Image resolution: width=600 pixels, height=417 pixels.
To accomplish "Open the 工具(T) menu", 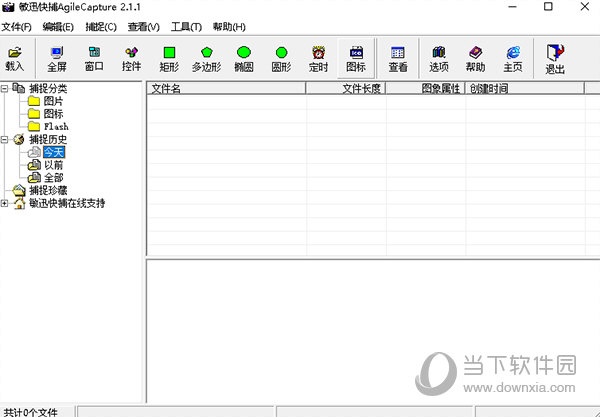I will [186, 27].
